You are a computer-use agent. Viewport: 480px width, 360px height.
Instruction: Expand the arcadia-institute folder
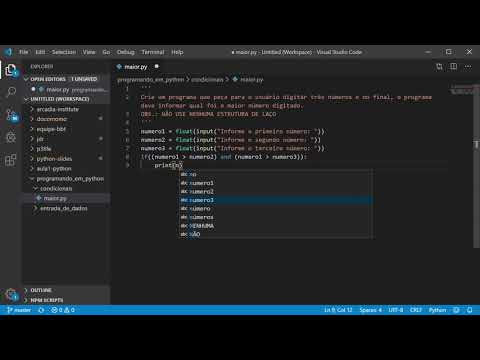pos(58,109)
